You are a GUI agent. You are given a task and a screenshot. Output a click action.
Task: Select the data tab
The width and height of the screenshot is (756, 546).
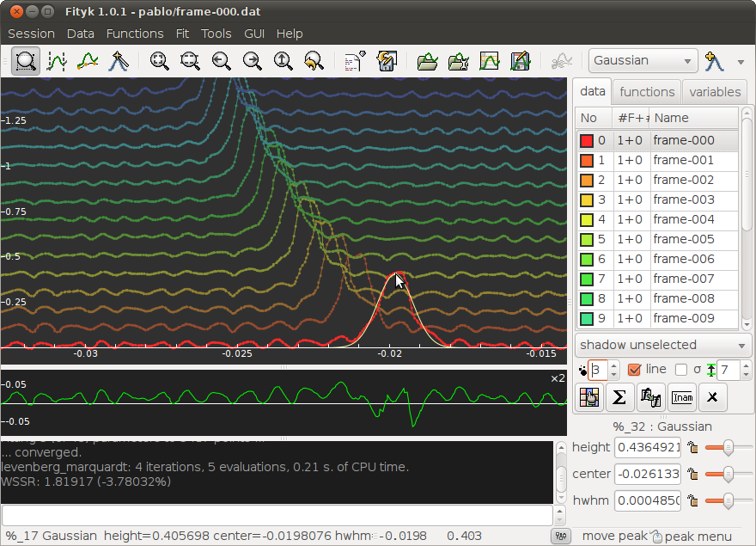[593, 91]
